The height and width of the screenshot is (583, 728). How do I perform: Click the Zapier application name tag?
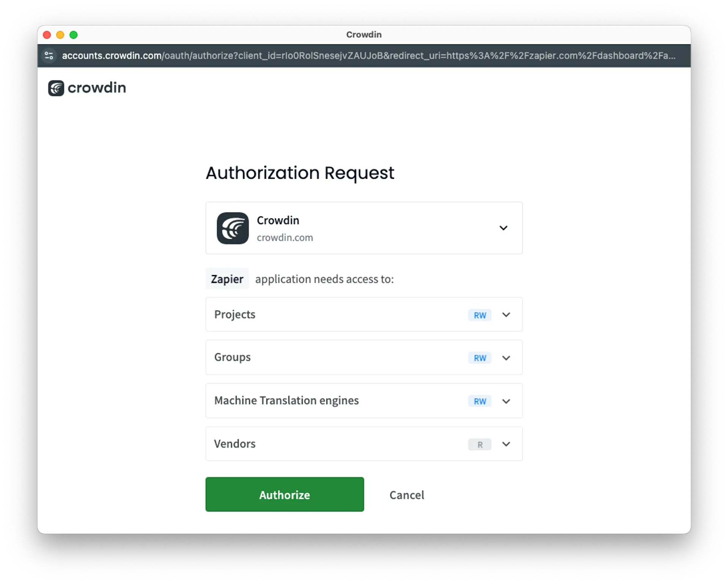[x=227, y=279]
